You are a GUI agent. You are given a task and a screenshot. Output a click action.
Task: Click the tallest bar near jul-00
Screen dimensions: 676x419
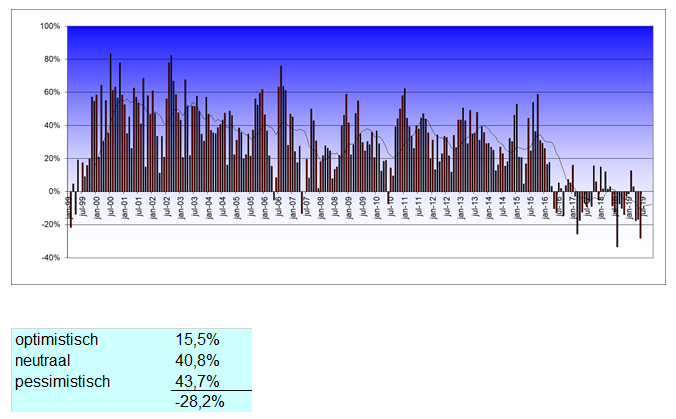[x=110, y=122]
